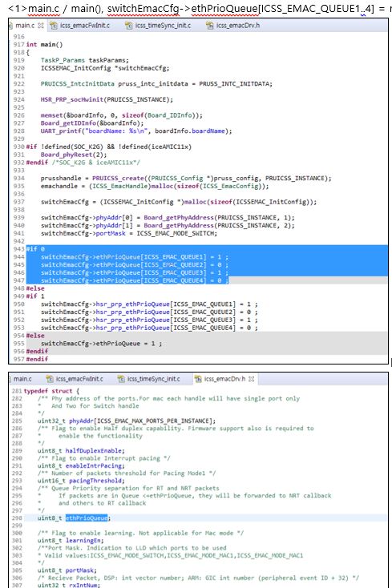The height and width of the screenshot is (588, 392).
Task: Click the 'Board_getIDInfo(&boardInfo);' line
Action: (x=92, y=123)
